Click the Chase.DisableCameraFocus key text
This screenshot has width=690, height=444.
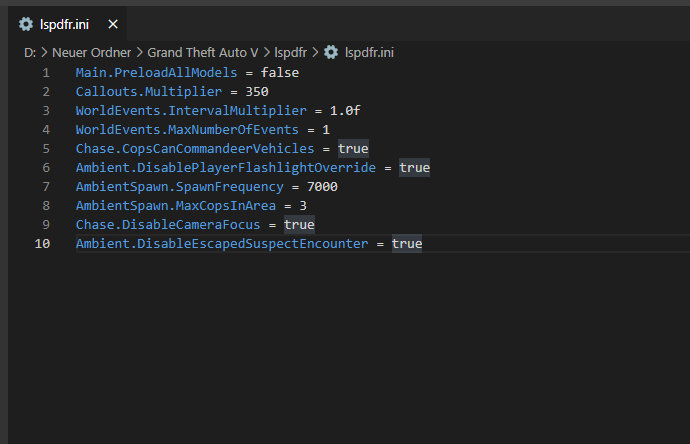[x=167, y=224]
